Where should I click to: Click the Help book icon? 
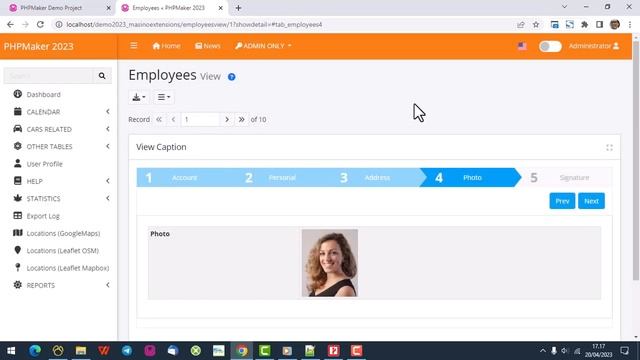[18, 181]
